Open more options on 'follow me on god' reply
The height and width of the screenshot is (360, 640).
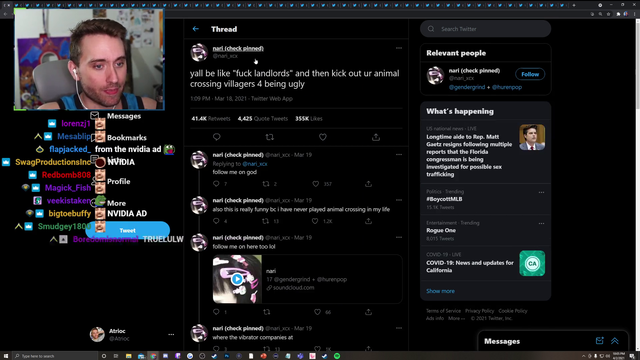tap(399, 155)
